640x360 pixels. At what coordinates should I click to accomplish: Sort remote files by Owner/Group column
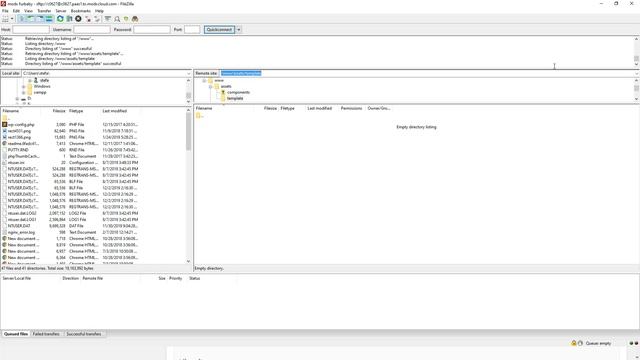pyautogui.click(x=379, y=109)
